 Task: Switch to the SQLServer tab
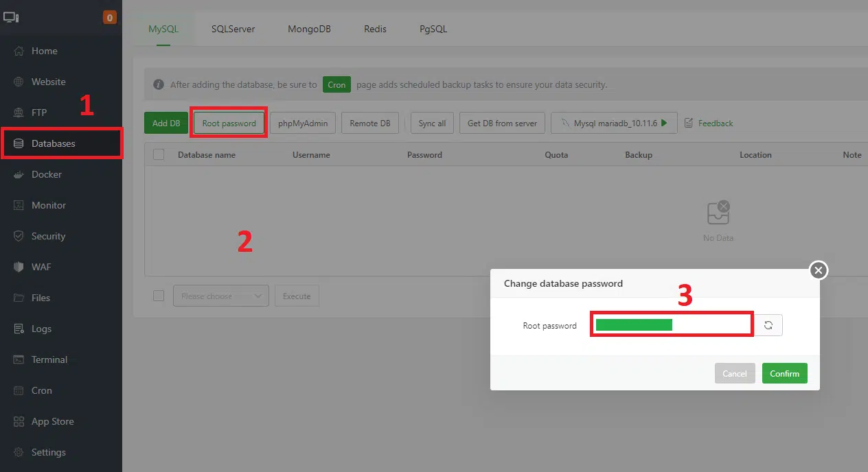pyautogui.click(x=233, y=29)
